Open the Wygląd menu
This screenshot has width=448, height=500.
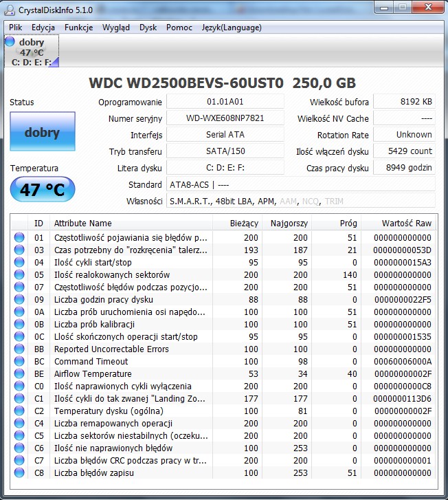116,28
